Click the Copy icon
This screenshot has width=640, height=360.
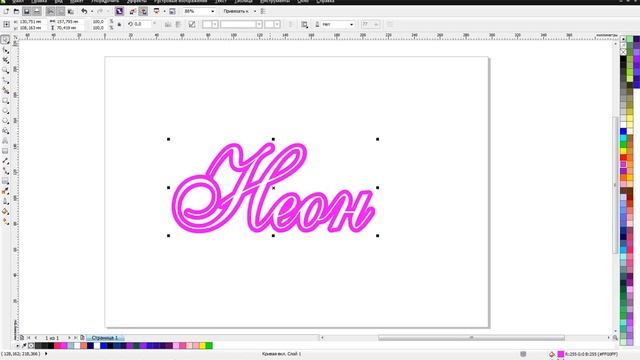click(x=60, y=11)
